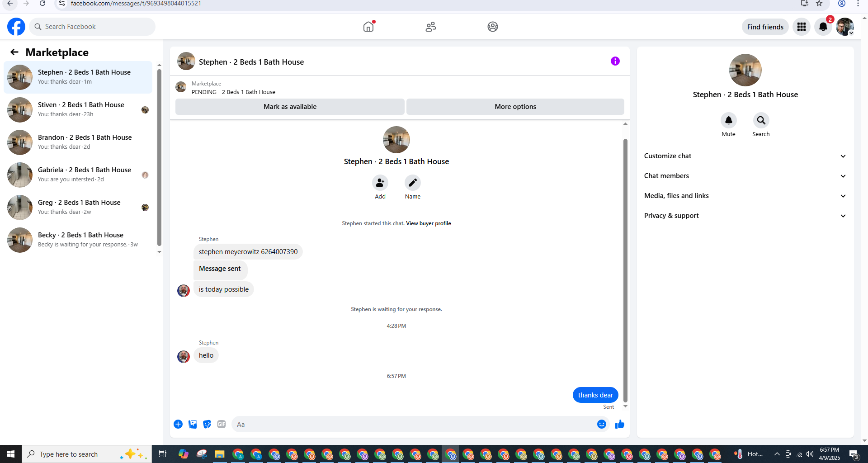Open Stiven's 2 Beds 1 Bath House conversation
868x463 pixels.
(x=78, y=110)
